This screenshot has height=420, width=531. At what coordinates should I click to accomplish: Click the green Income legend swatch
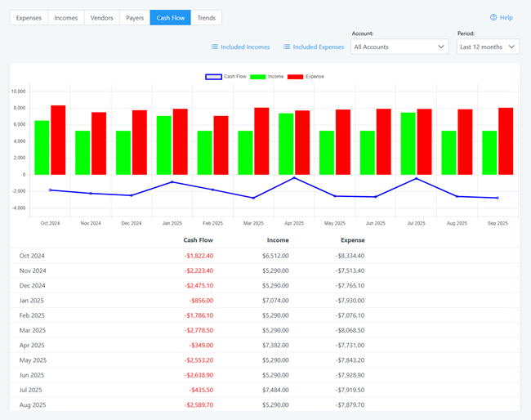pyautogui.click(x=258, y=77)
